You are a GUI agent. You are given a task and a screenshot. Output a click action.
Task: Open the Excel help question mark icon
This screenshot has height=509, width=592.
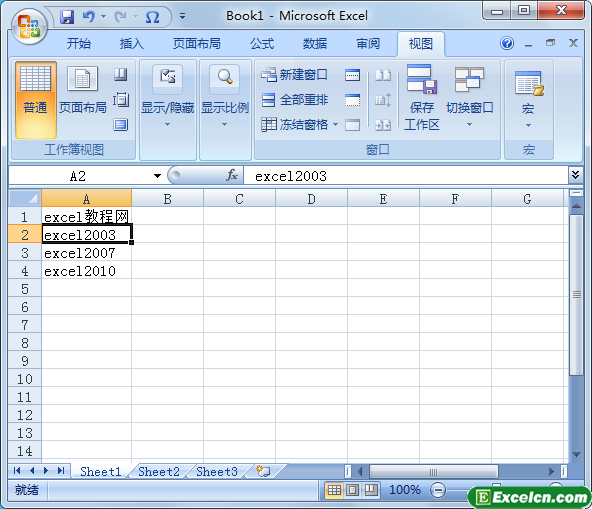coord(507,43)
